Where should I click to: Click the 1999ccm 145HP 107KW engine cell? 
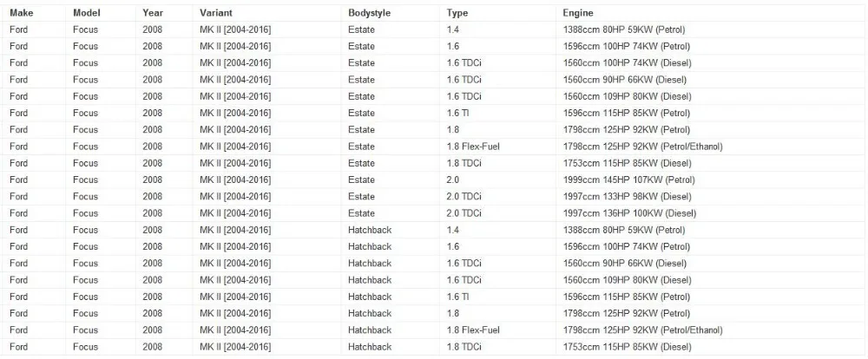[x=710, y=179]
